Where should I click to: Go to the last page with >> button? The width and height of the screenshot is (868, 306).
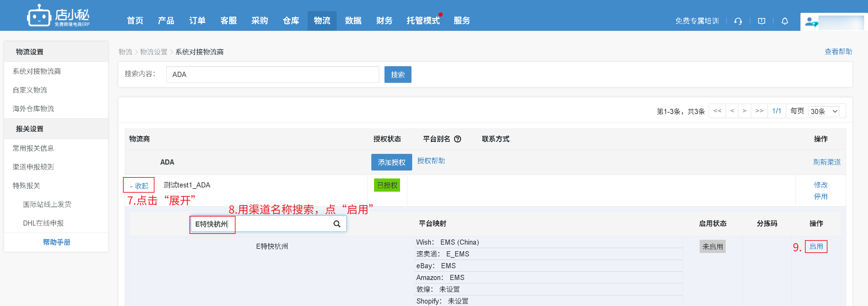[x=759, y=111]
